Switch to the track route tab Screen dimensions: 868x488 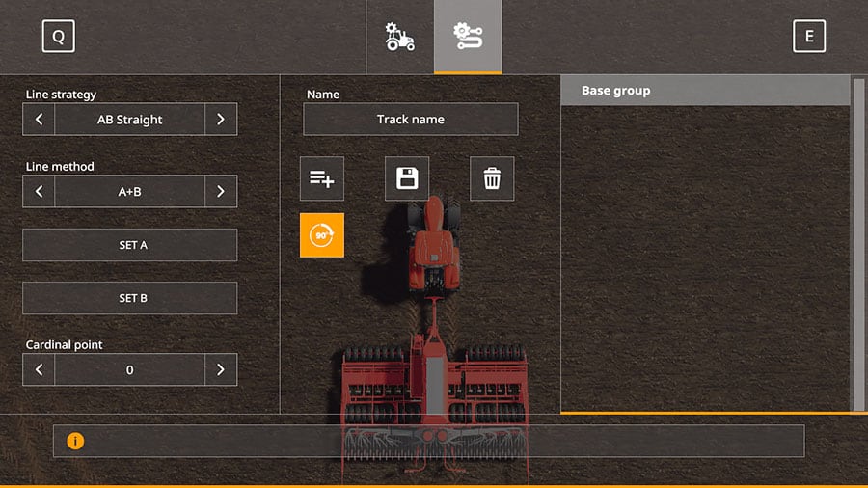468,37
